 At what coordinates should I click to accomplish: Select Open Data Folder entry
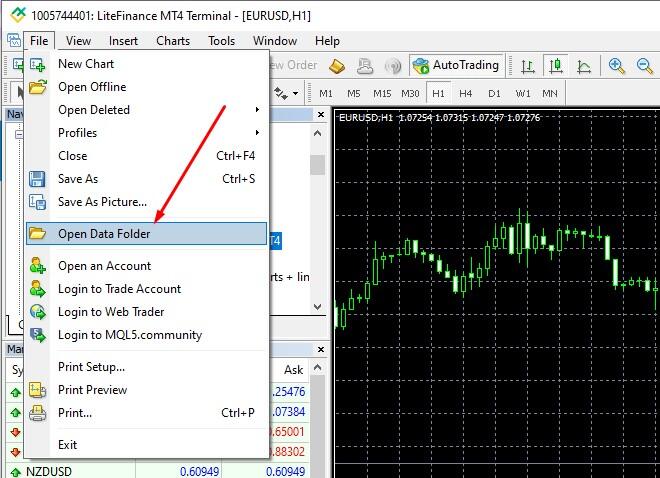tap(146, 234)
